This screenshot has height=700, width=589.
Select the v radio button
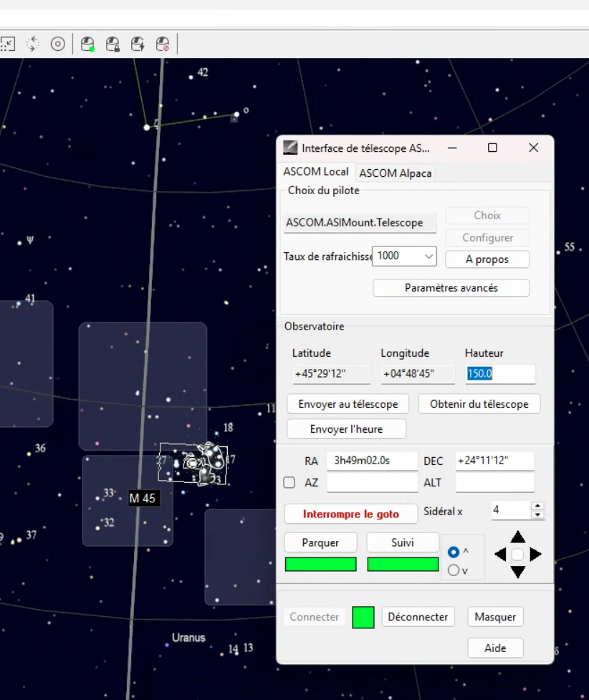[x=454, y=570]
